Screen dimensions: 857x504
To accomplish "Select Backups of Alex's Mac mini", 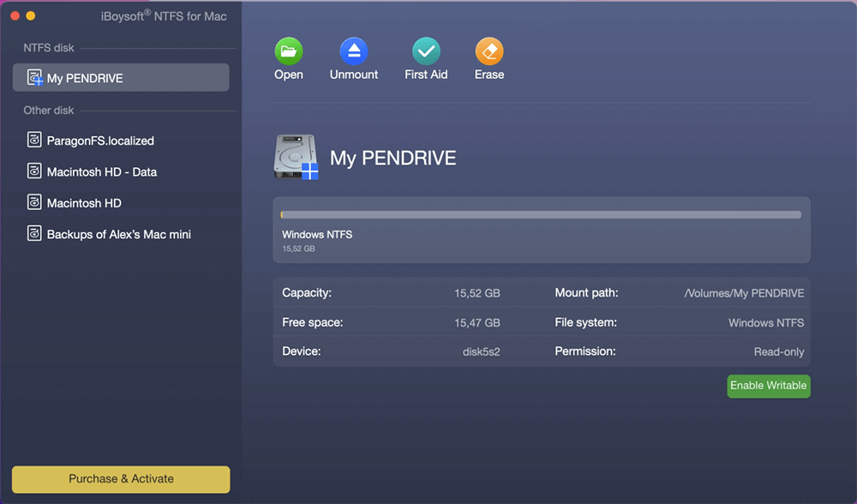I will (118, 234).
